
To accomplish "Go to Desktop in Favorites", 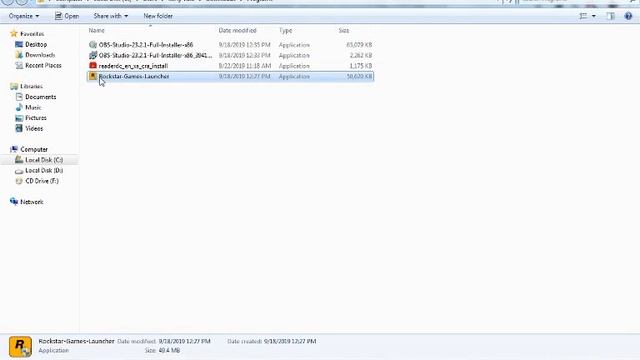I will pyautogui.click(x=36, y=44).
